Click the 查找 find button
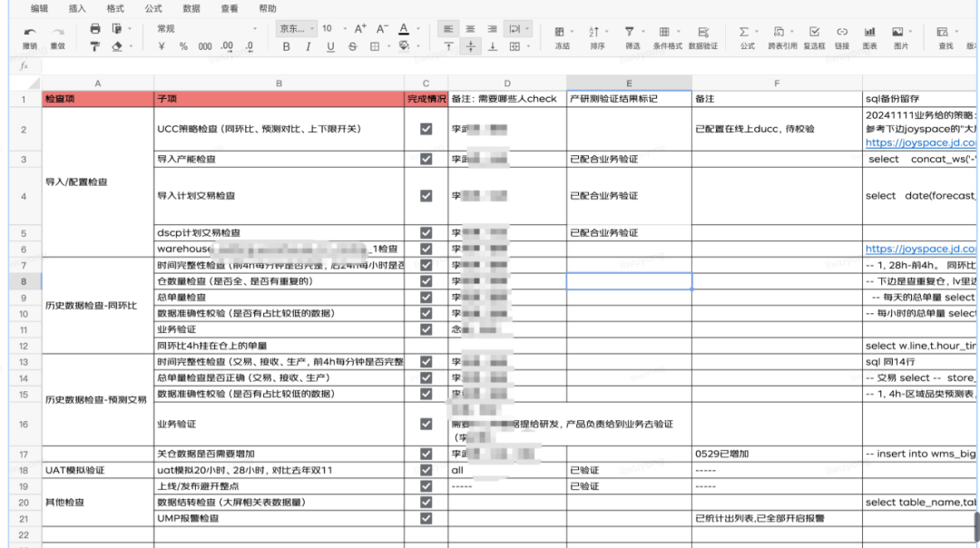Viewport: 980px width, 548px height. tap(945, 37)
